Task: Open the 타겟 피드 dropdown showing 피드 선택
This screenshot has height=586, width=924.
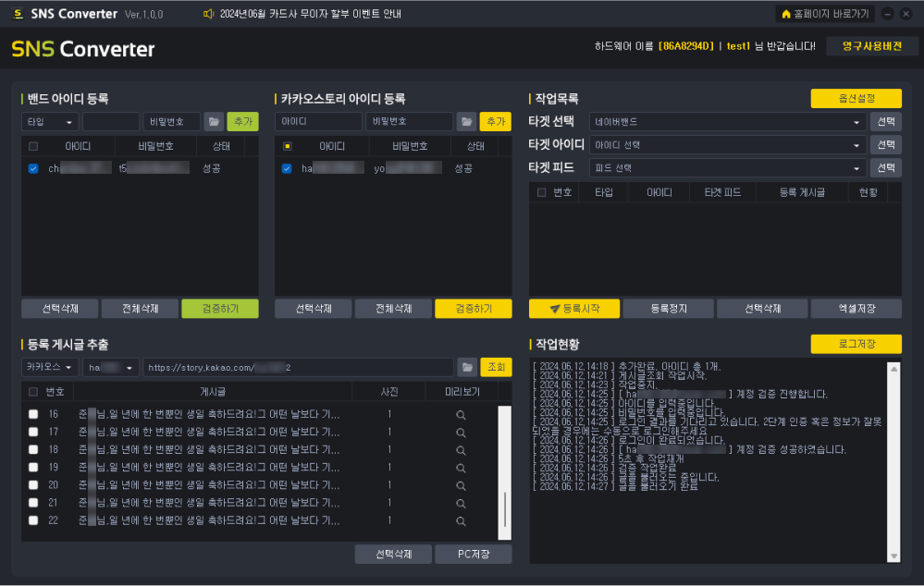Action: point(728,168)
